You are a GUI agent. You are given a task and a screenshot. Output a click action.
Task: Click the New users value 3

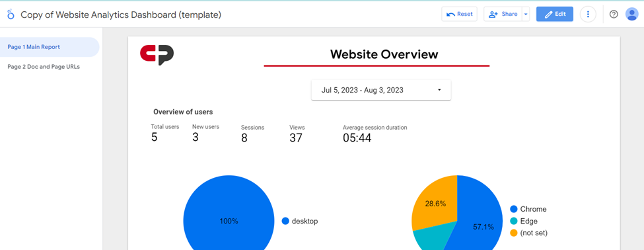(196, 137)
